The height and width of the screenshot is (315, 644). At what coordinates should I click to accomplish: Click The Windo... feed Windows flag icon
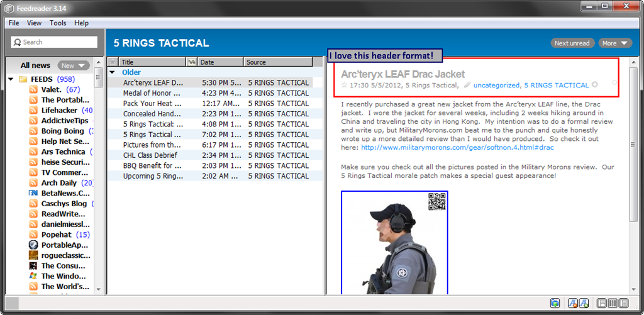pyautogui.click(x=34, y=276)
